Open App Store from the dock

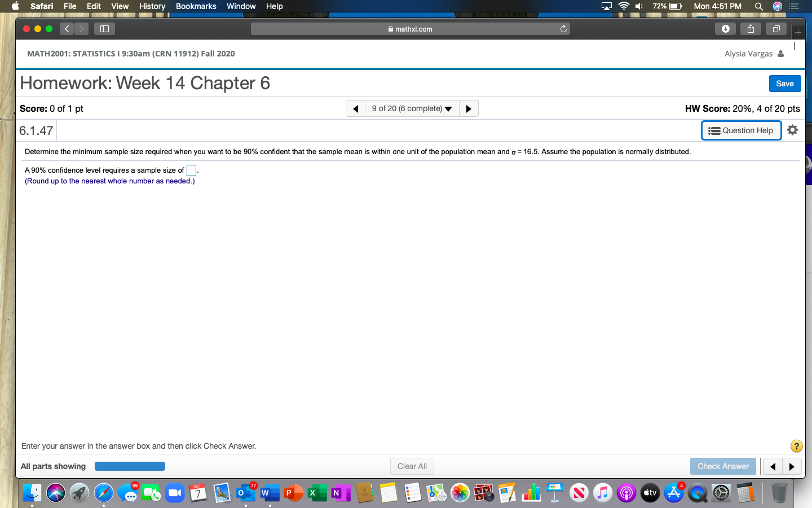[x=674, y=493]
